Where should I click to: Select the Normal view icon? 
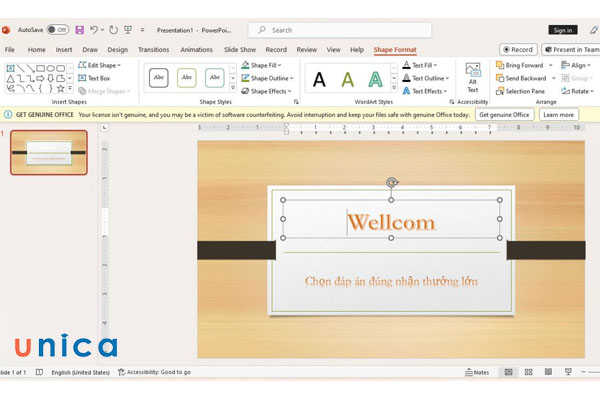[509, 372]
